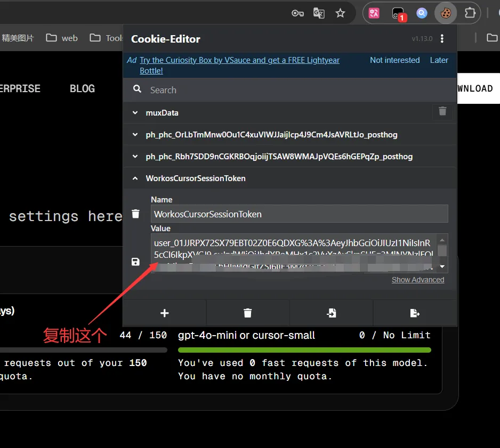Click the 0 / No Limit text
The height and width of the screenshot is (448, 500).
point(395,335)
